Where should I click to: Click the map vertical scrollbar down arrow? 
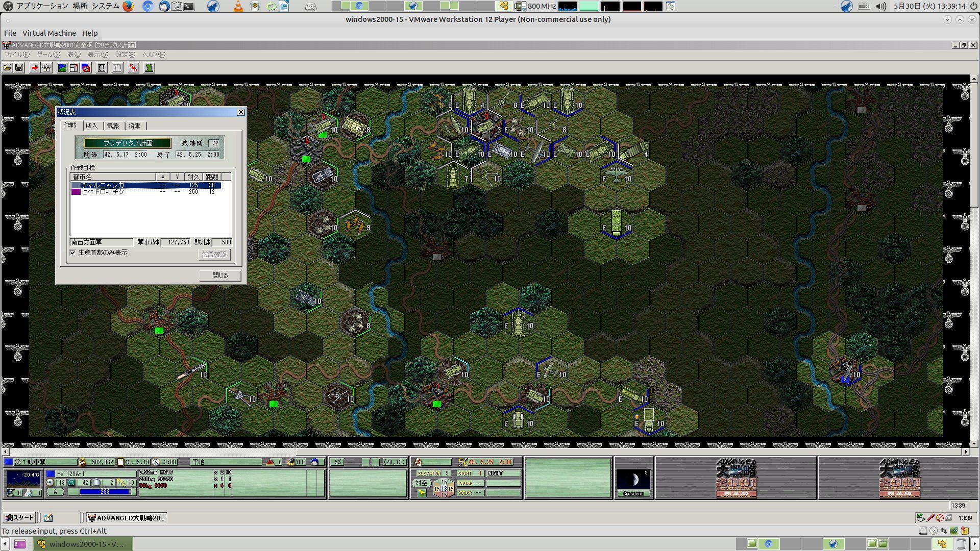tap(974, 443)
